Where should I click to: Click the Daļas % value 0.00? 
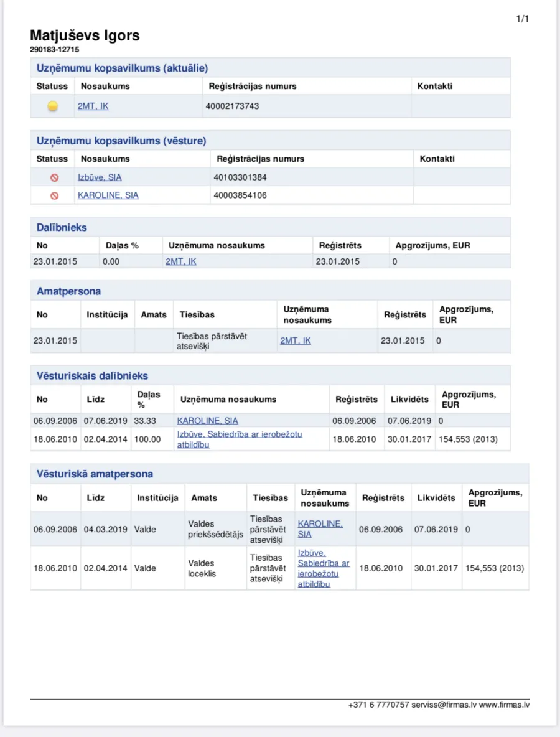(x=111, y=261)
